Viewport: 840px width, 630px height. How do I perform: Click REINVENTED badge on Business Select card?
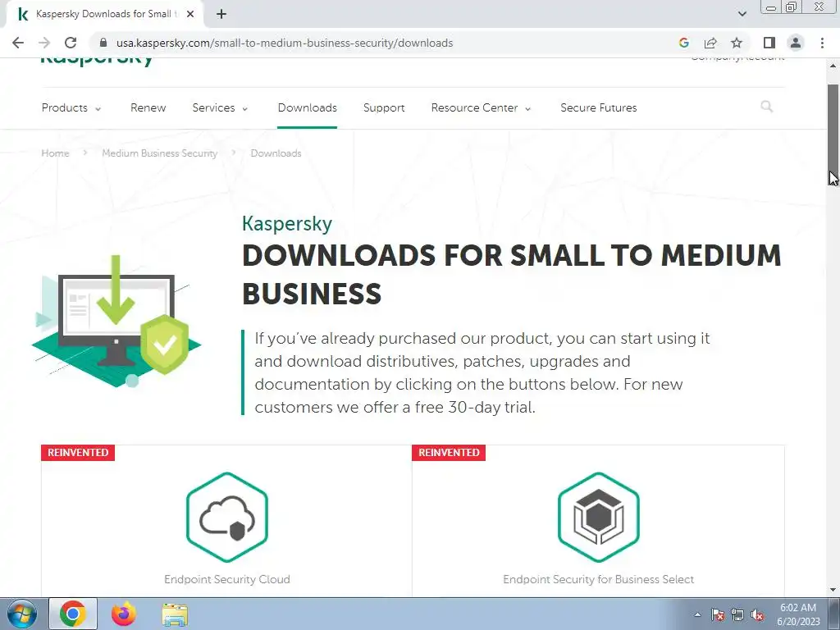tap(449, 453)
